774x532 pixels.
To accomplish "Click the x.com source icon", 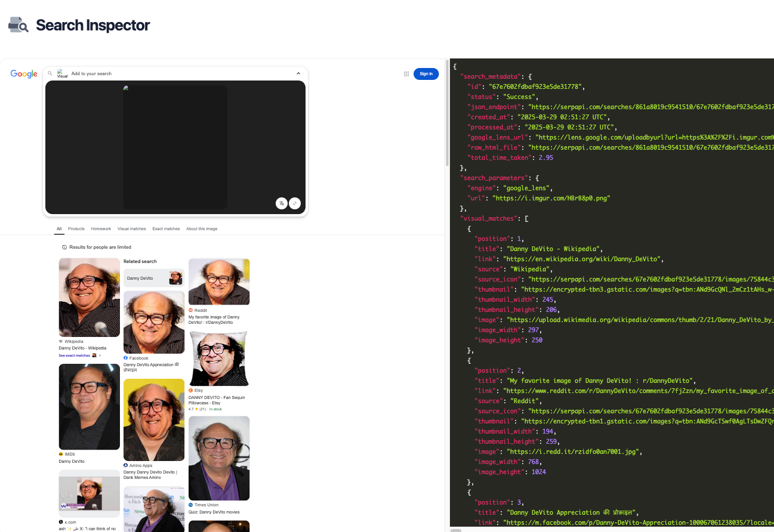I will pos(61,522).
